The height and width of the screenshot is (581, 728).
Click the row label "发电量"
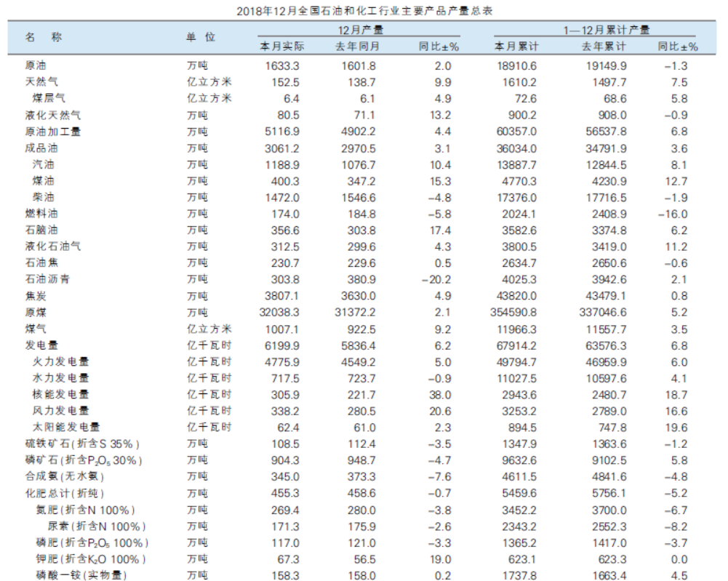(41, 345)
